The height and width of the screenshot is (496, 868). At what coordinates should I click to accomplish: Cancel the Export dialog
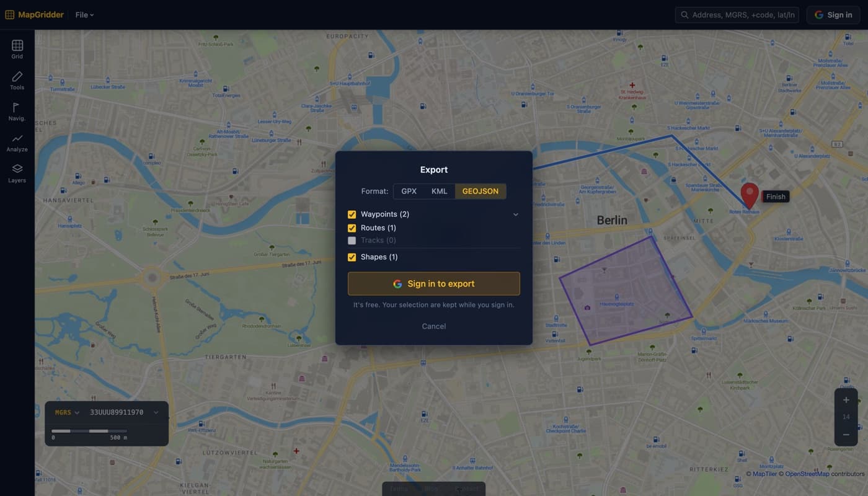tap(434, 326)
